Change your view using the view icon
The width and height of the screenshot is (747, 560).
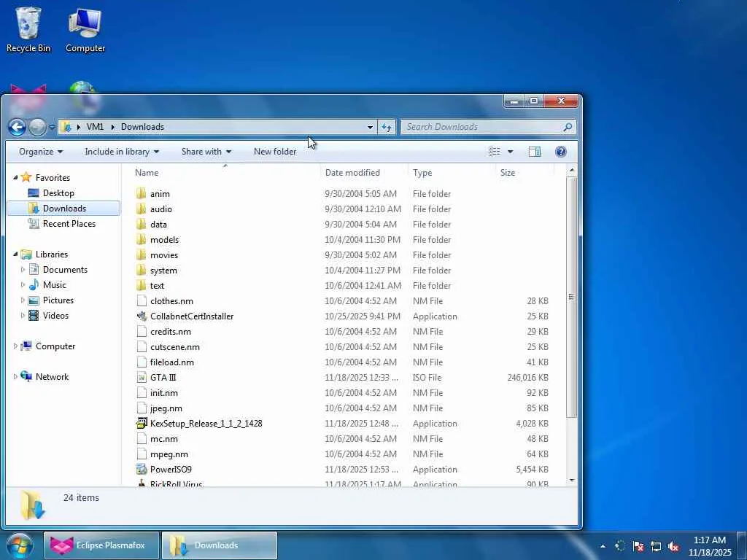click(495, 152)
